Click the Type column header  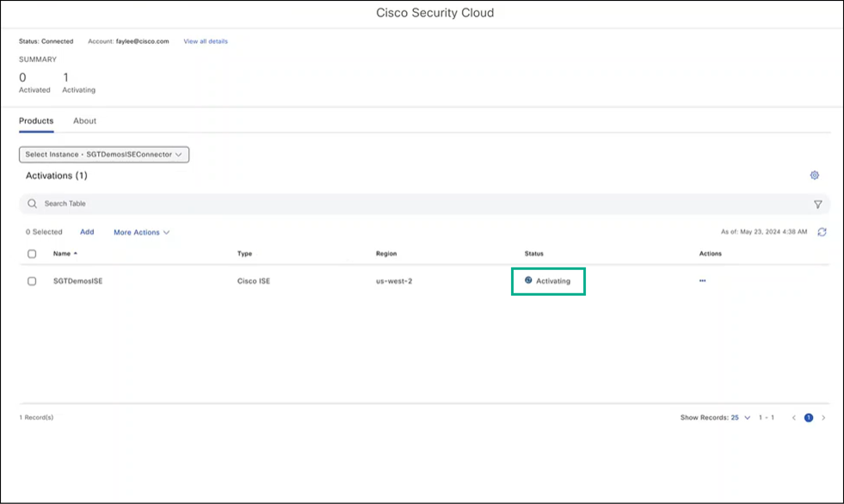[244, 254]
